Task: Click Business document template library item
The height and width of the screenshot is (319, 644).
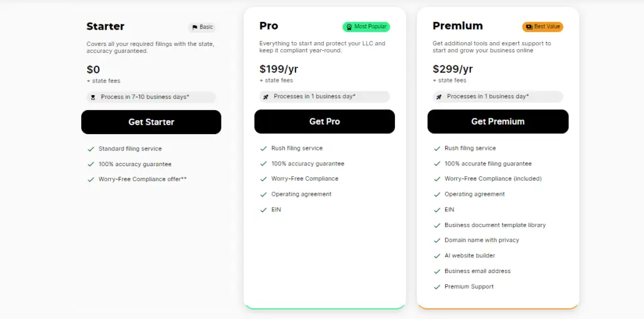Action: (x=495, y=225)
